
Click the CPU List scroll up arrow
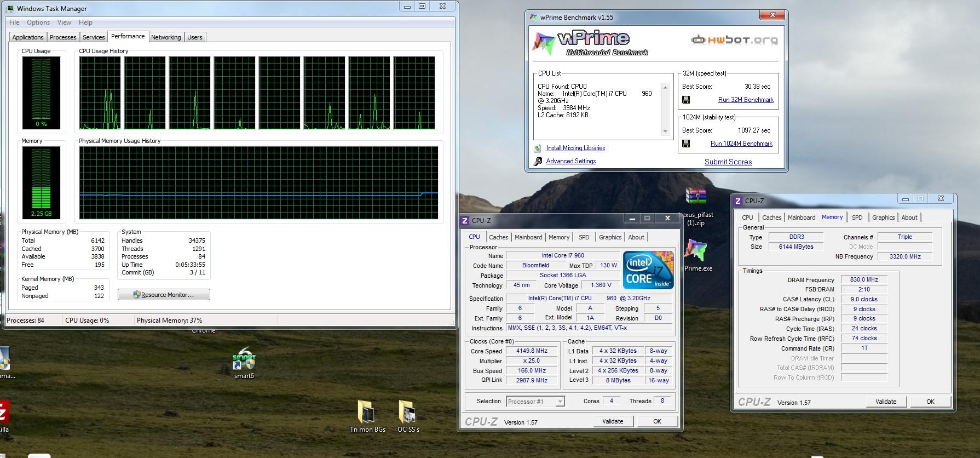tap(665, 88)
